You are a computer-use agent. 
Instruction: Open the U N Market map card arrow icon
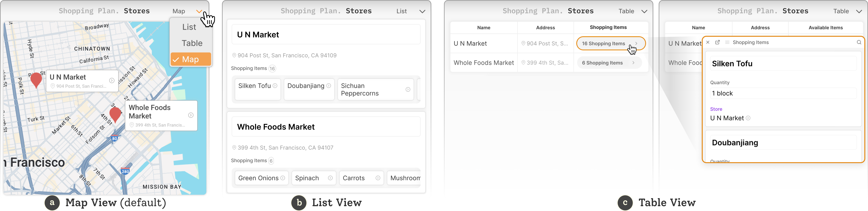pyautogui.click(x=112, y=80)
